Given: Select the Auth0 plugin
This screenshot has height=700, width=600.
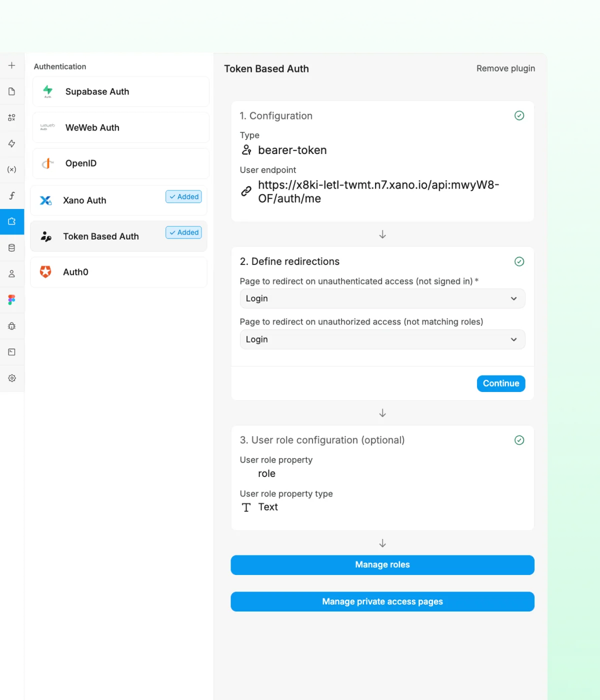Looking at the screenshot, I should tap(119, 272).
